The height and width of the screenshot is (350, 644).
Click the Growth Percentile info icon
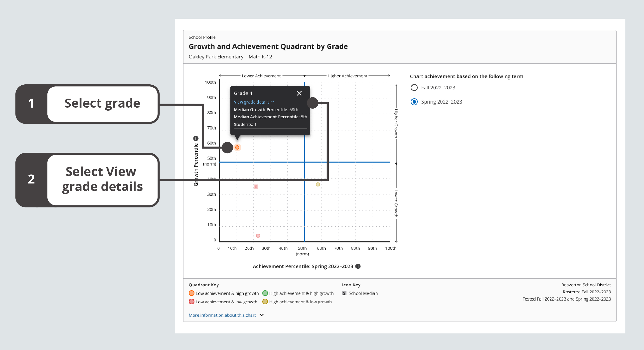click(x=196, y=138)
